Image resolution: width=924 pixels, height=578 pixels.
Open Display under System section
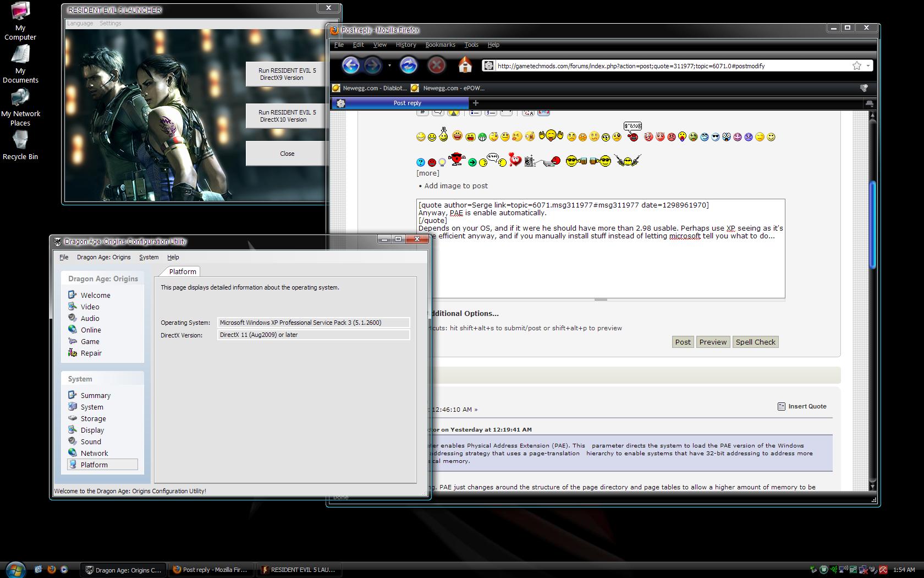[86, 430]
